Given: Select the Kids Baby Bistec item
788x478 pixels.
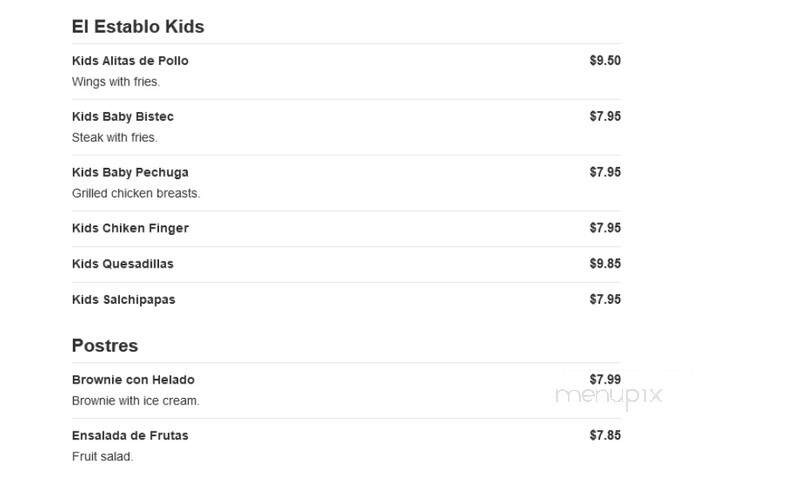Looking at the screenshot, I should [x=123, y=117].
